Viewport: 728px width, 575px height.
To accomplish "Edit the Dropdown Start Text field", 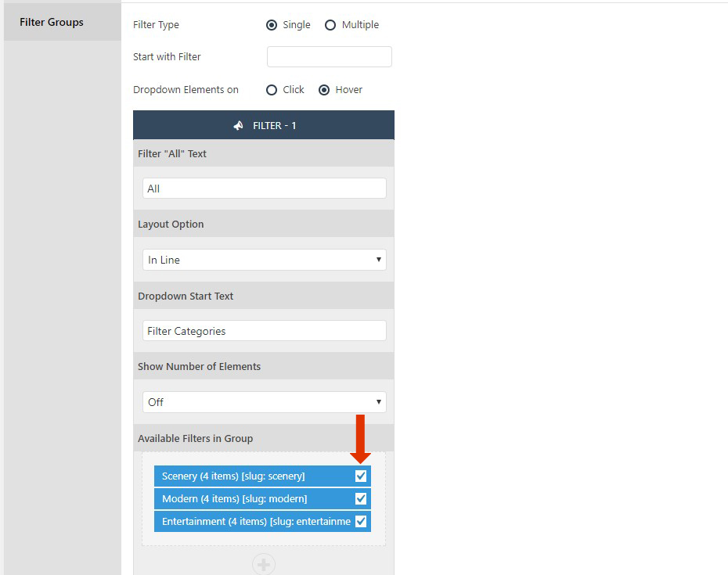I will tap(264, 331).
